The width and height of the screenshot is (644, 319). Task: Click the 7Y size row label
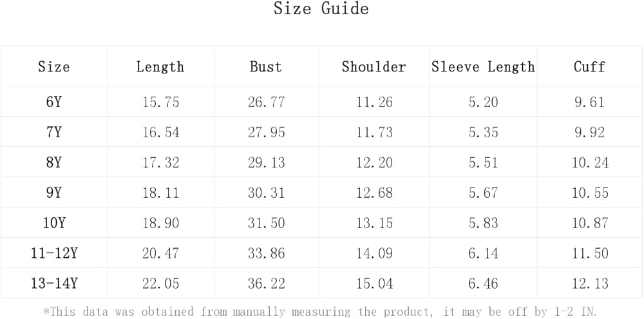click(x=53, y=132)
